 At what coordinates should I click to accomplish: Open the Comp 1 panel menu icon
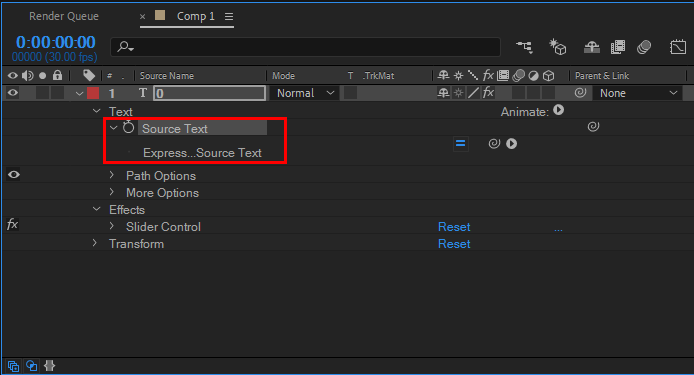coord(229,16)
